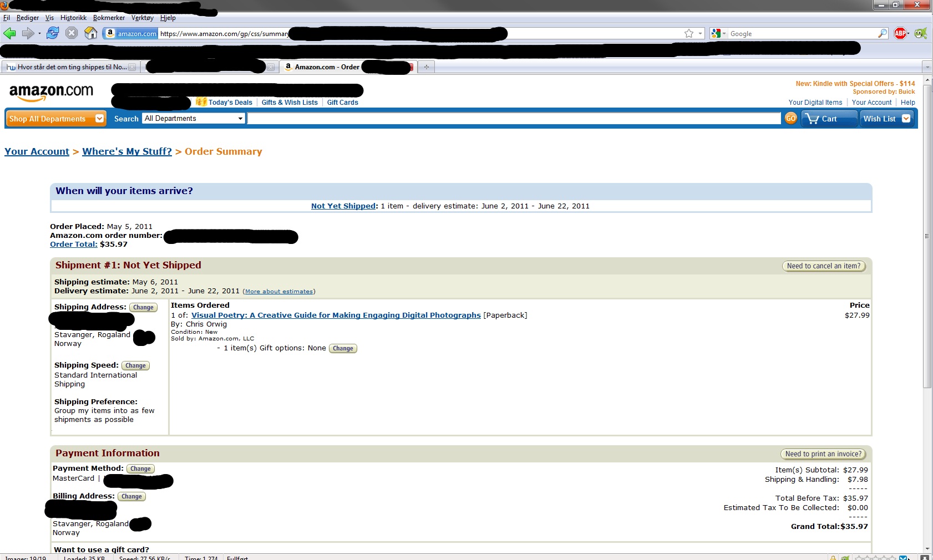Click the green fish toolbar icon
This screenshot has height=560, width=933.
(920, 34)
